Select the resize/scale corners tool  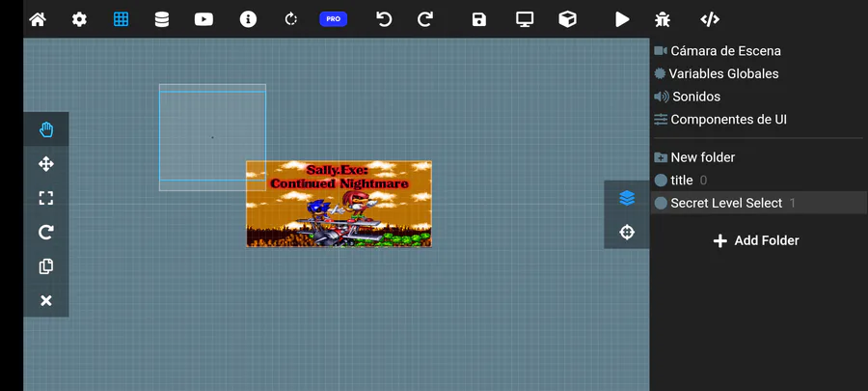point(46,198)
